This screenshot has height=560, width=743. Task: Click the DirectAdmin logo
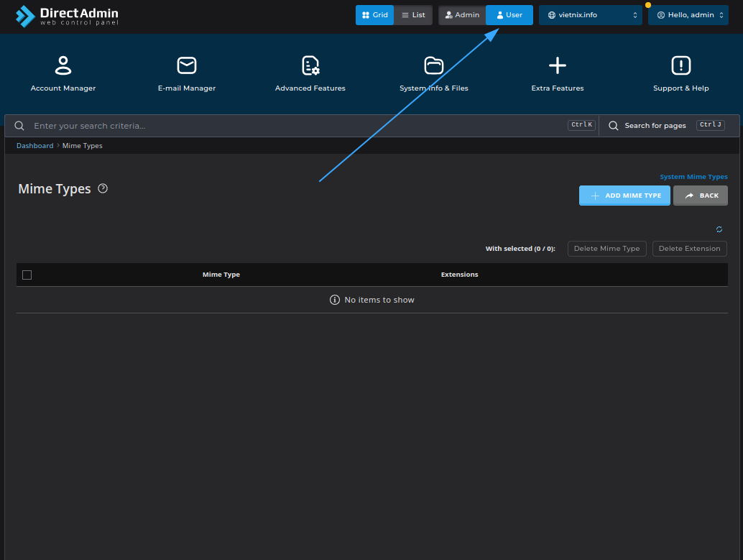pos(67,16)
